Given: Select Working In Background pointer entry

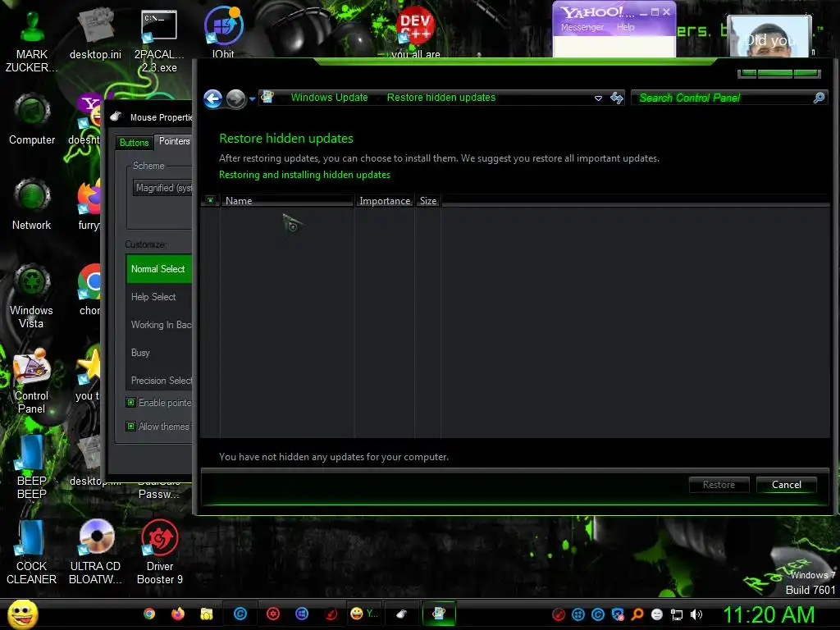Looking at the screenshot, I should [x=159, y=325].
